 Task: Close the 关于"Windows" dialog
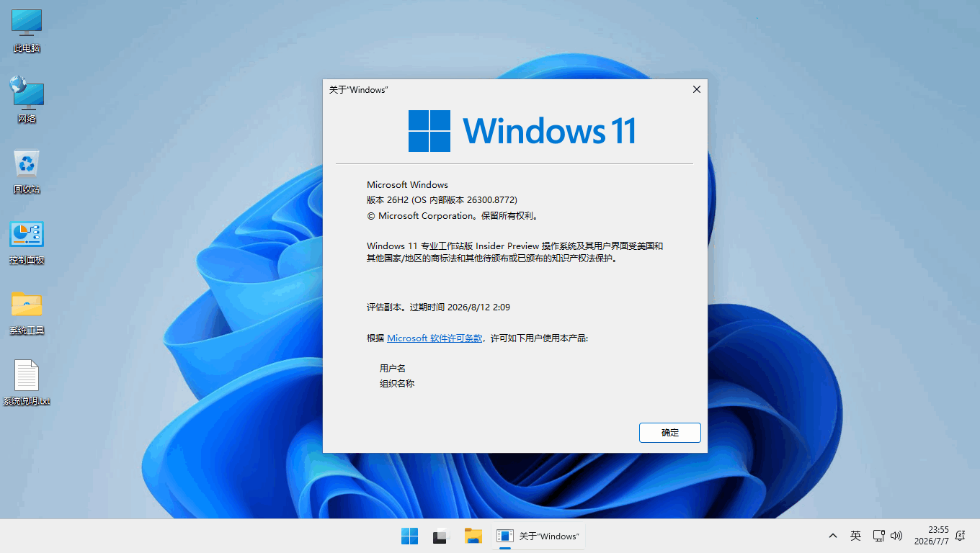pos(696,89)
